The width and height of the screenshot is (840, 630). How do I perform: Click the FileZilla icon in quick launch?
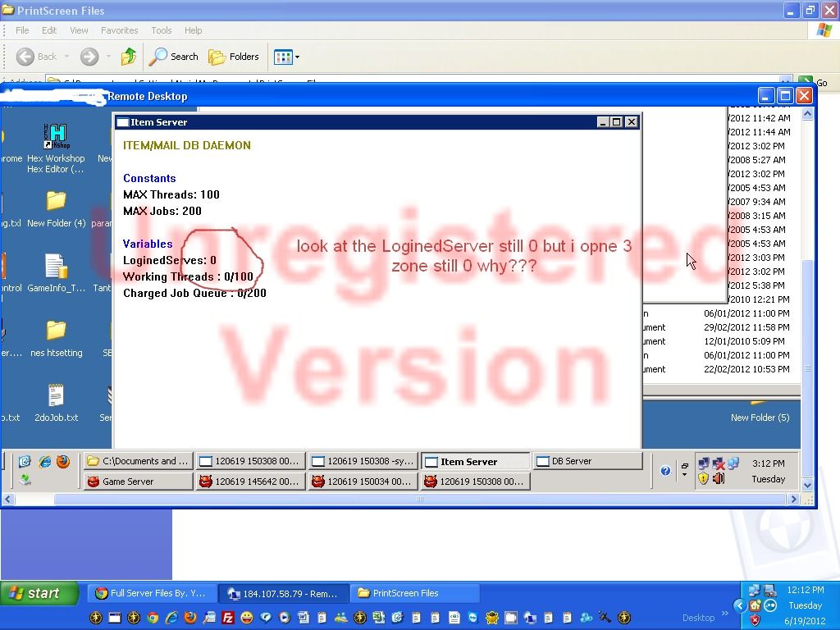(229, 617)
